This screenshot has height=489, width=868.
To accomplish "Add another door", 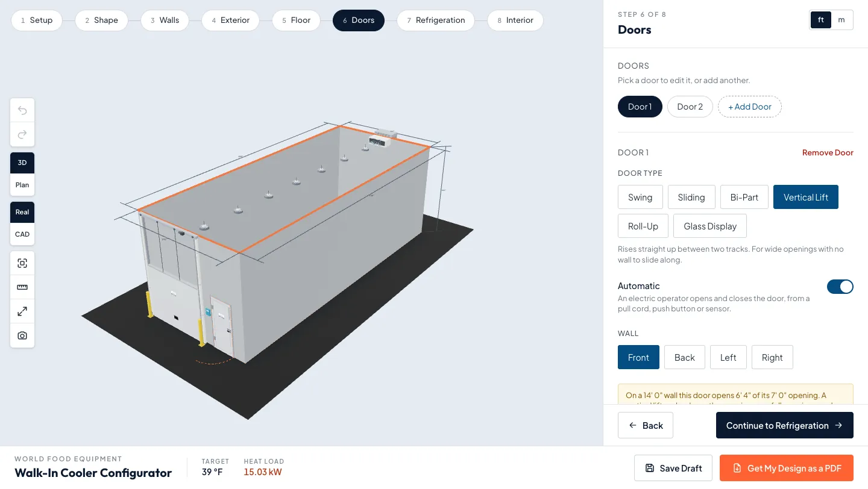I will click(750, 107).
